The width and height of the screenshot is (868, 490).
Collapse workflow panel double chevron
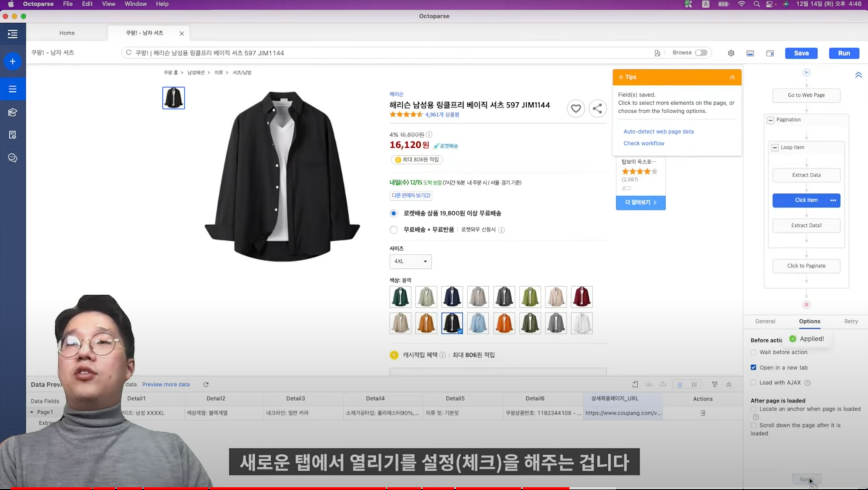(858, 75)
